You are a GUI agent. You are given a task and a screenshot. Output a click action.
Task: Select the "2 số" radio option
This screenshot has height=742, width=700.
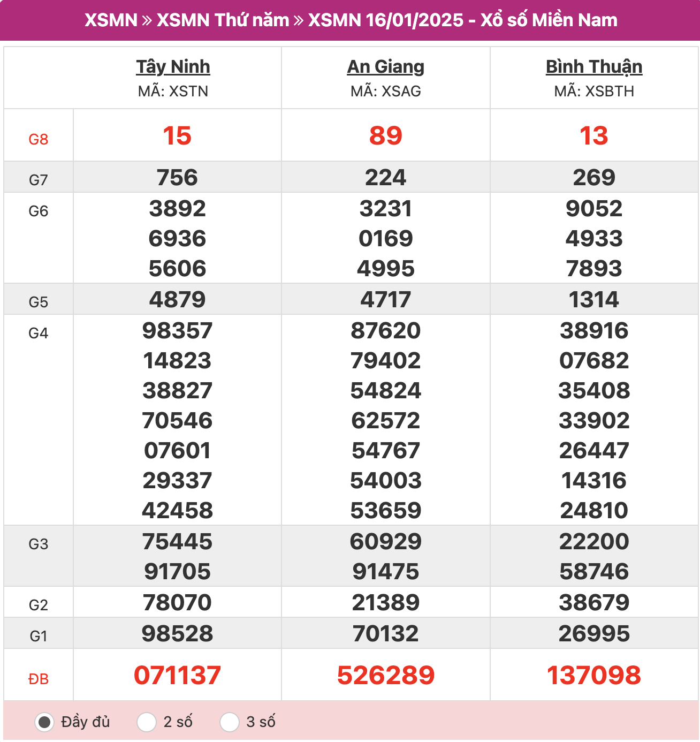[x=147, y=722]
